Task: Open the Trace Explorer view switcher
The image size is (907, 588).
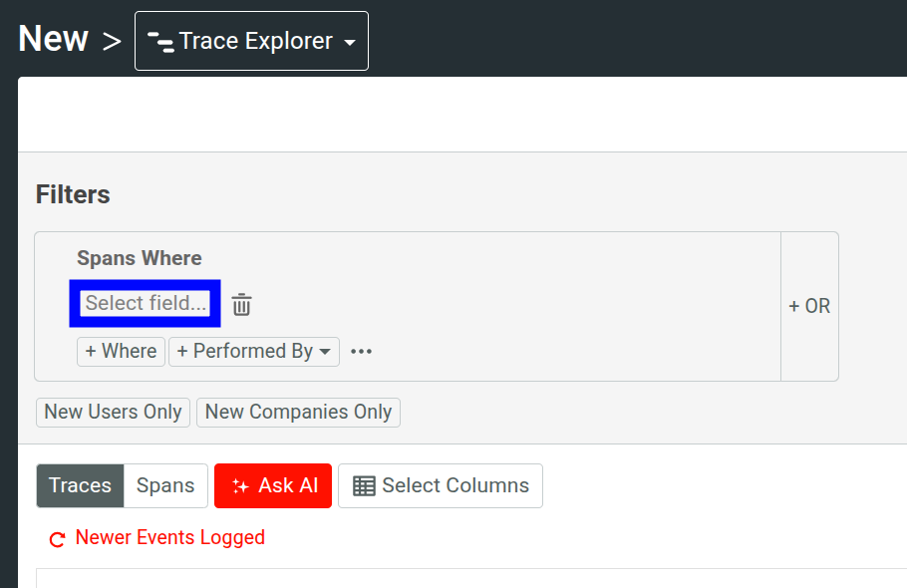Action: pos(251,41)
